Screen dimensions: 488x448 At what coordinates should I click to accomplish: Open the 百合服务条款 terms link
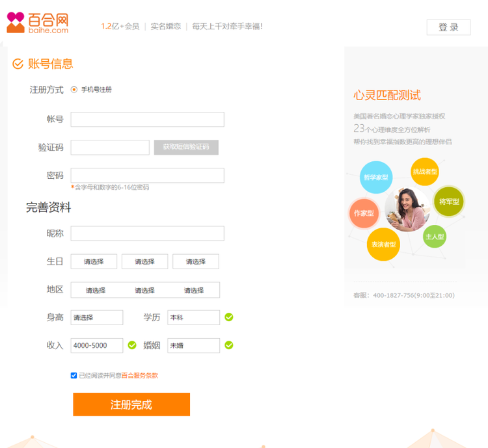pos(140,375)
